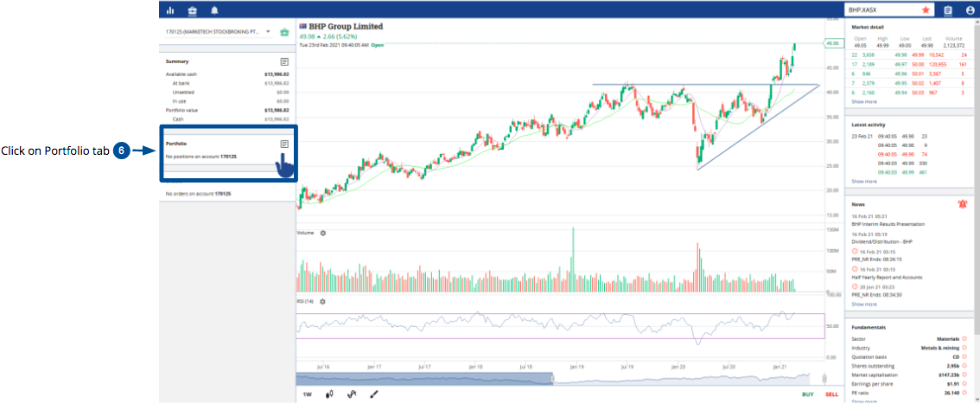This screenshot has width=980, height=404.
Task: Click 'No positions on account 170125' text
Action: (202, 157)
